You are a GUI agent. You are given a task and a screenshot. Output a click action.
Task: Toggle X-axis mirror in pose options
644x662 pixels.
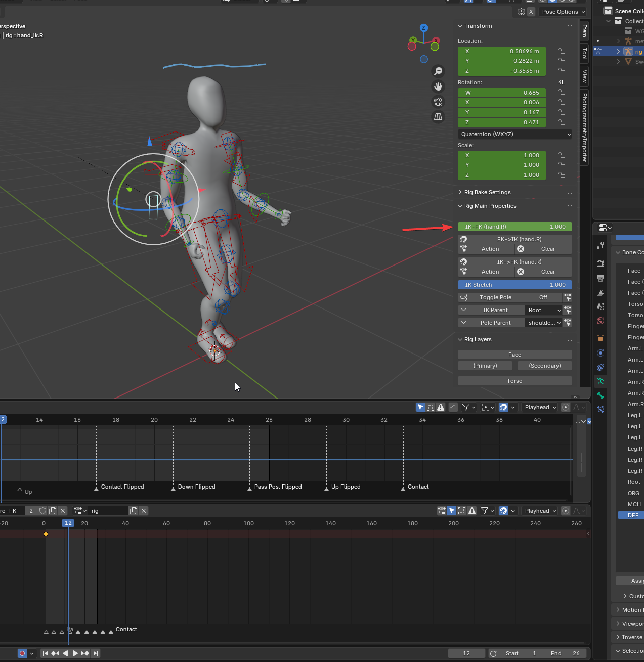[x=531, y=12]
